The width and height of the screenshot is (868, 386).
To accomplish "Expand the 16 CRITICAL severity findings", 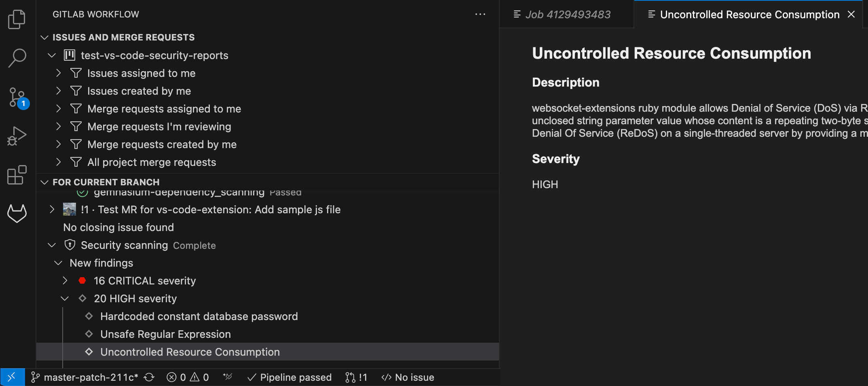I will point(65,280).
